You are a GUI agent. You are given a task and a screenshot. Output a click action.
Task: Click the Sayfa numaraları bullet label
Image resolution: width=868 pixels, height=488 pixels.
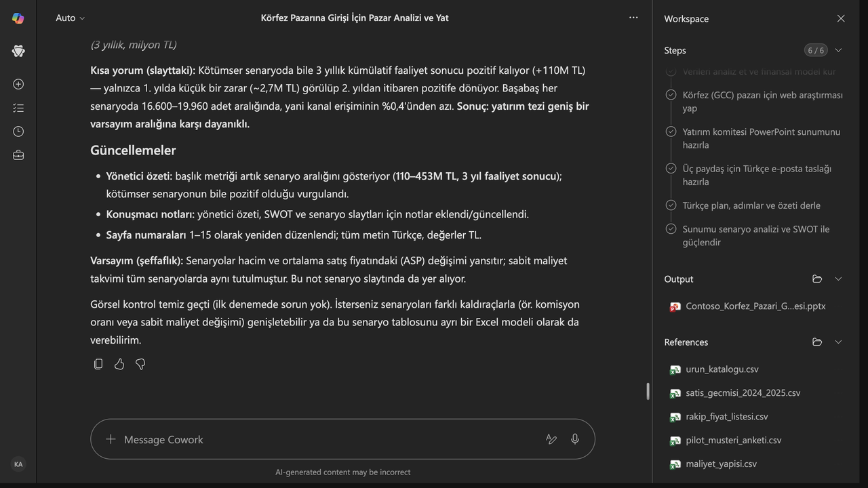tap(146, 235)
